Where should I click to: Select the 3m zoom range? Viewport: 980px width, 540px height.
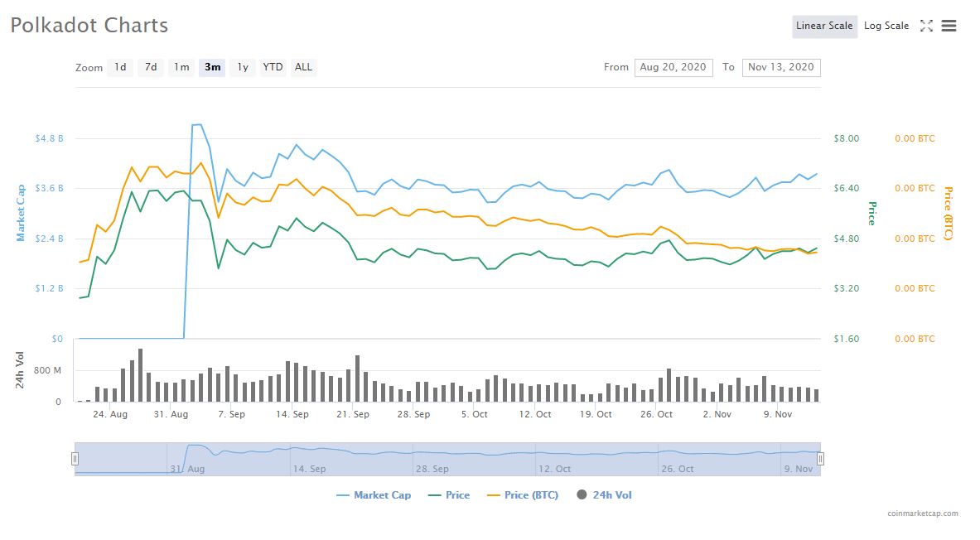coord(213,67)
